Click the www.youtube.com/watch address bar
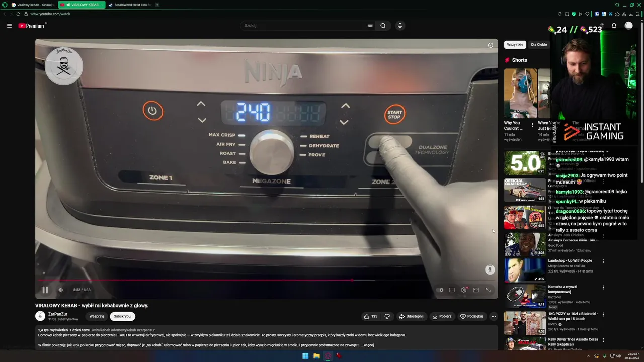This screenshot has width=644, height=362. pyautogui.click(x=50, y=14)
